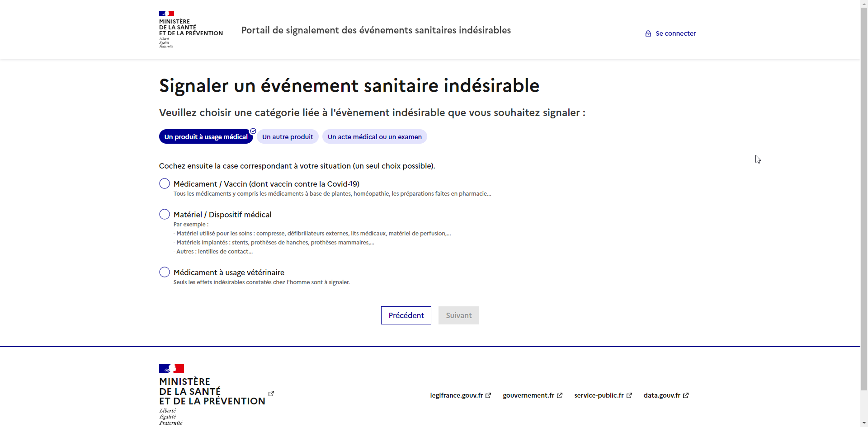Image resolution: width=868 pixels, height=427 pixels.
Task: Select the 'Un autre produit' category
Action: click(288, 137)
